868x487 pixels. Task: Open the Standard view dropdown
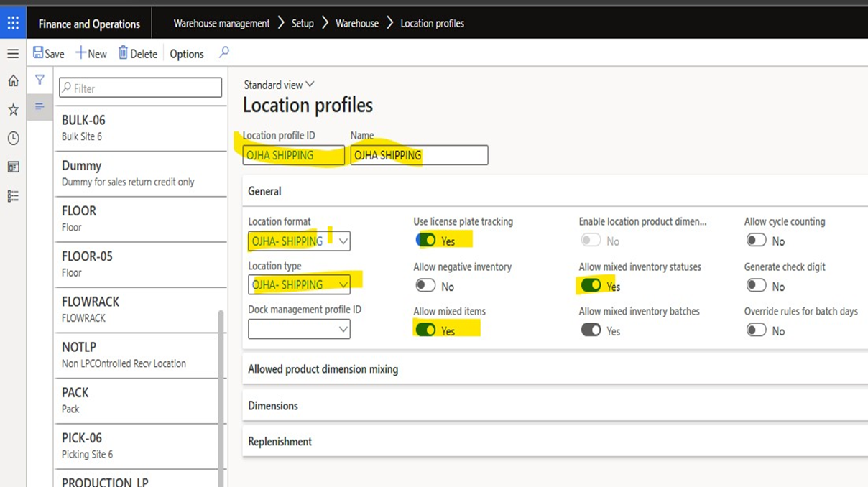(280, 85)
